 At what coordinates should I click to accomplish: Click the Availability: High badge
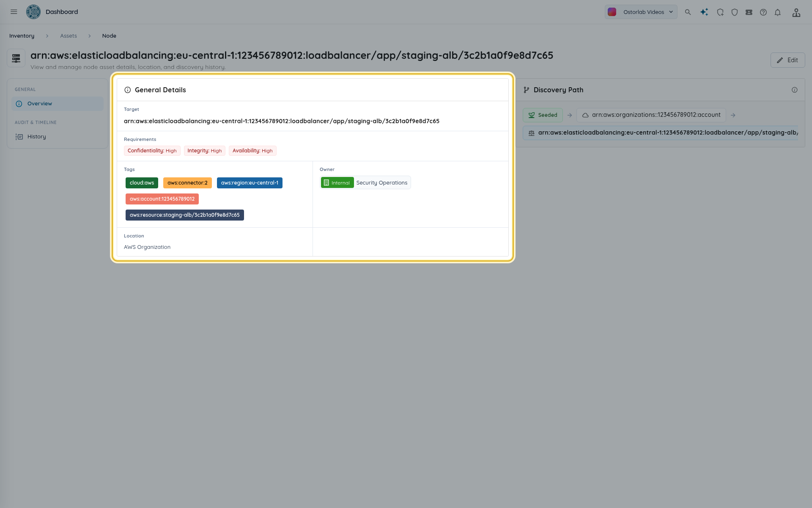(252, 151)
